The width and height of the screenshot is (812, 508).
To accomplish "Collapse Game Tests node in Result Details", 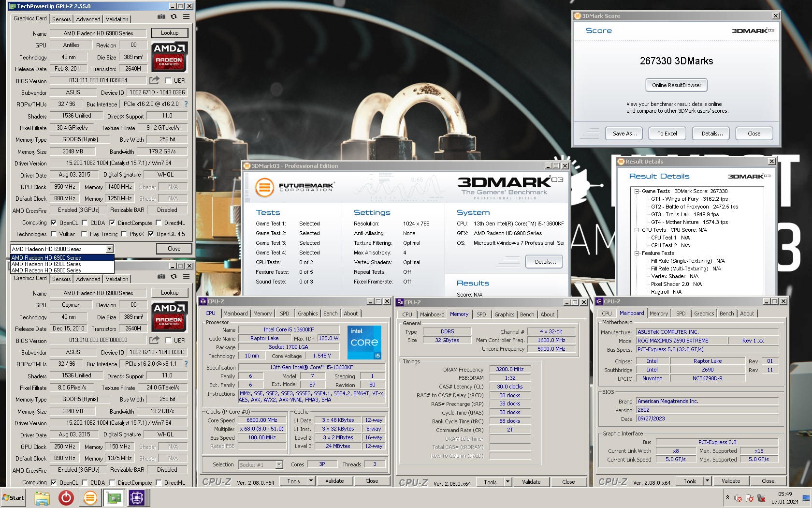I will coord(637,191).
